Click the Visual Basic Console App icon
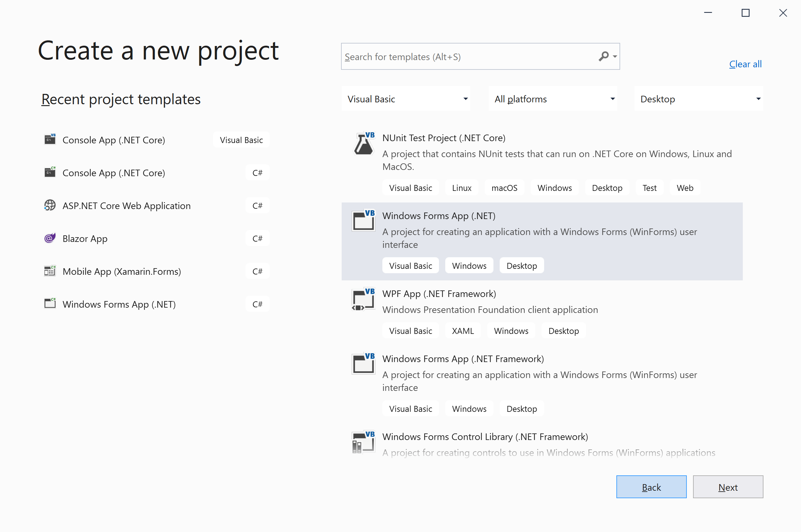The height and width of the screenshot is (532, 801). pos(50,139)
